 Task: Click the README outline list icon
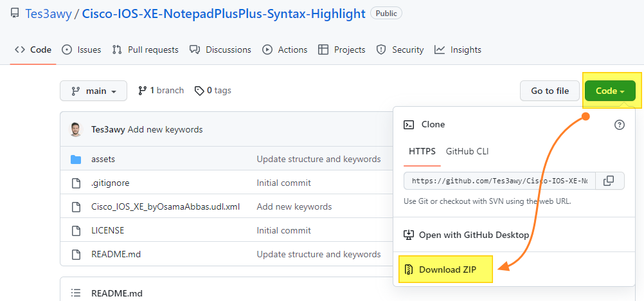(x=76, y=293)
